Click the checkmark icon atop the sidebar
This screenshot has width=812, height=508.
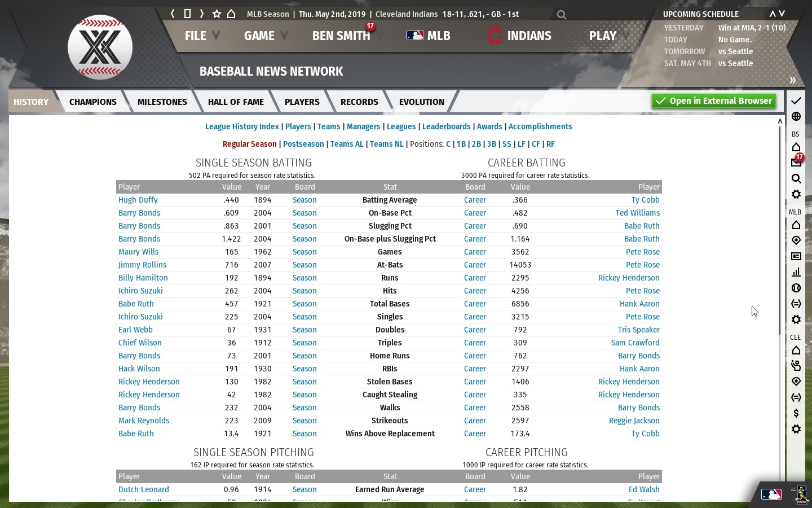coord(796,100)
